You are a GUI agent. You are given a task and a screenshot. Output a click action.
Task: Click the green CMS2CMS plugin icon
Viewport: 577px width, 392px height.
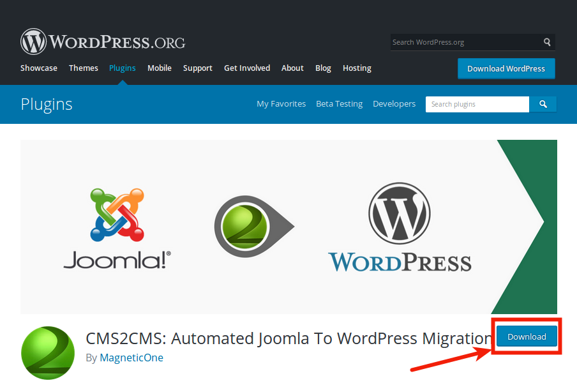48,353
